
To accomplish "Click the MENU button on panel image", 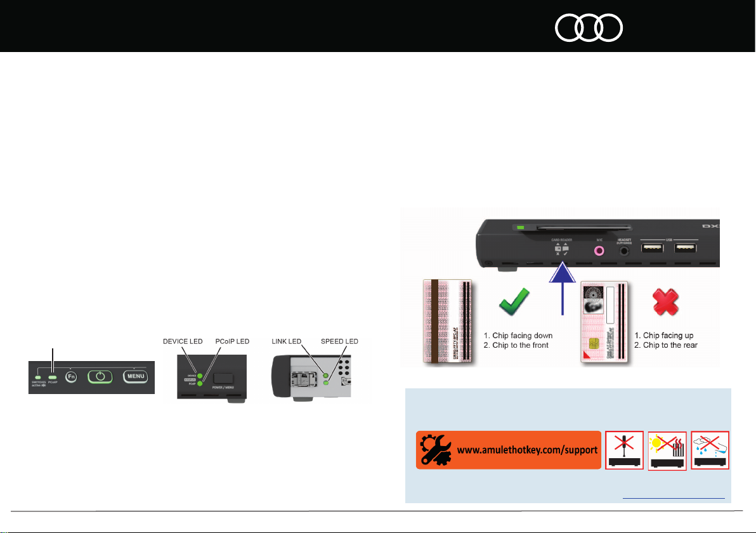I will pos(136,376).
